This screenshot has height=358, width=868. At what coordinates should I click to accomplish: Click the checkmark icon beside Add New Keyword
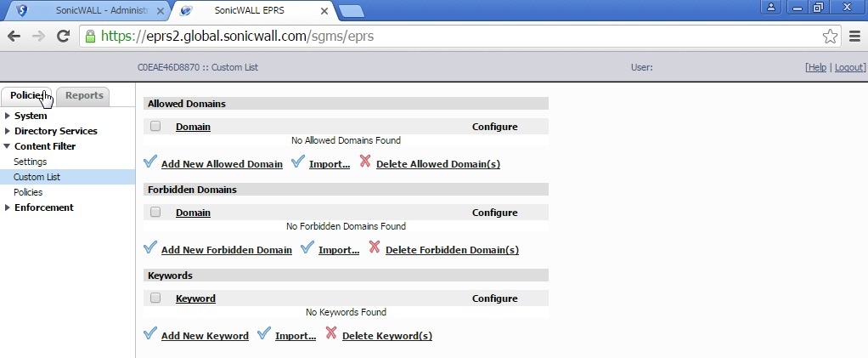150,333
